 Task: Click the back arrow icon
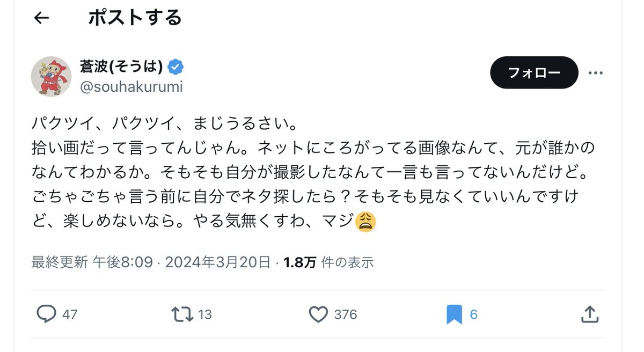point(41,18)
